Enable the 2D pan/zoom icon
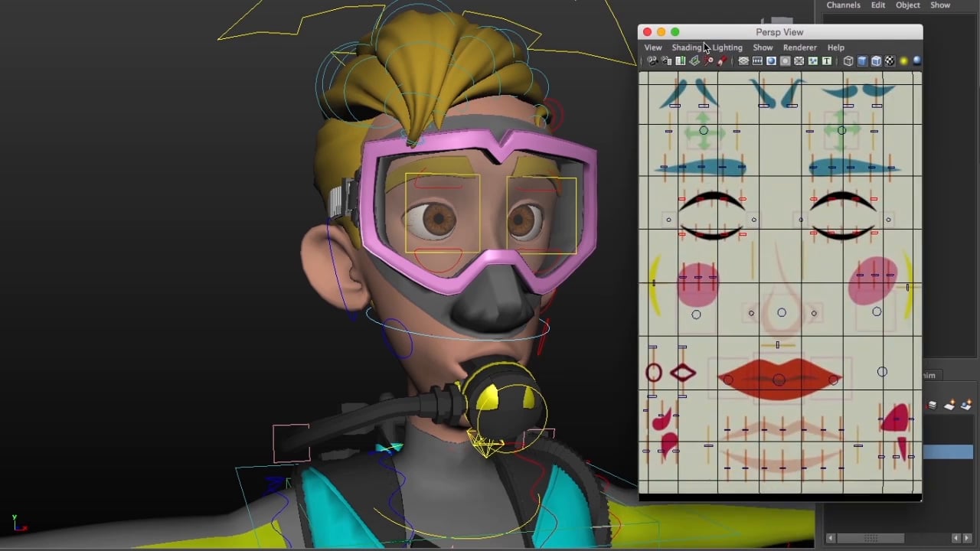Viewport: 980px width, 551px height. [x=708, y=61]
